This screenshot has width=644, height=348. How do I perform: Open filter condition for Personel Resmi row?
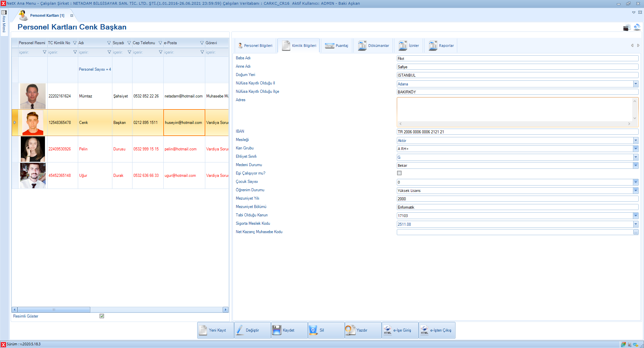click(x=45, y=52)
